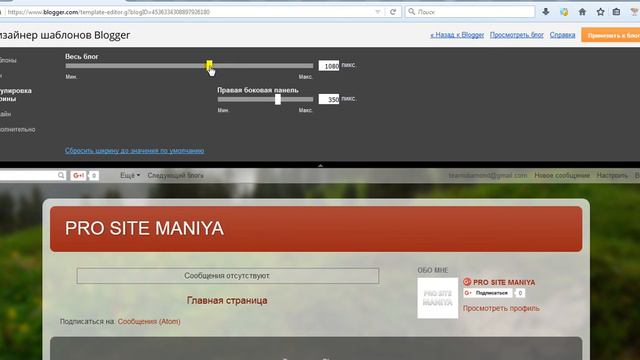Click the 350 sidebar width field
Viewport: 640px width, 360px height.
pyautogui.click(x=329, y=99)
